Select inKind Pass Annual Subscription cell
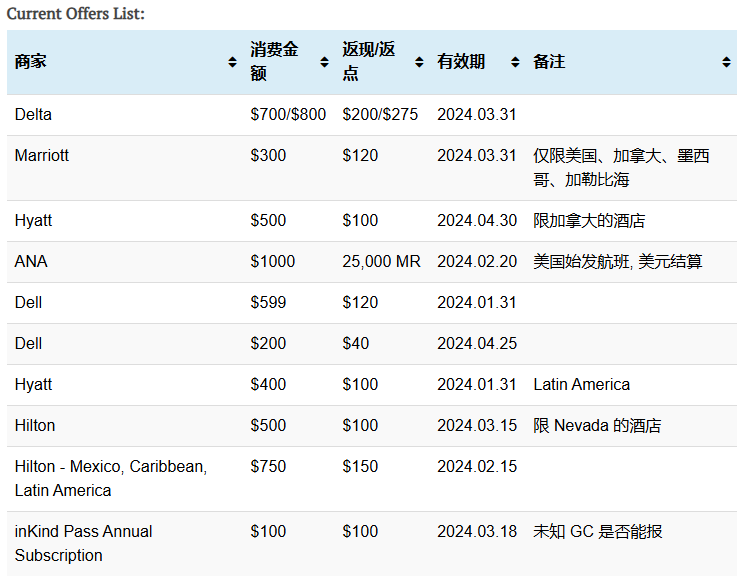The height and width of the screenshot is (583, 745). click(84, 544)
